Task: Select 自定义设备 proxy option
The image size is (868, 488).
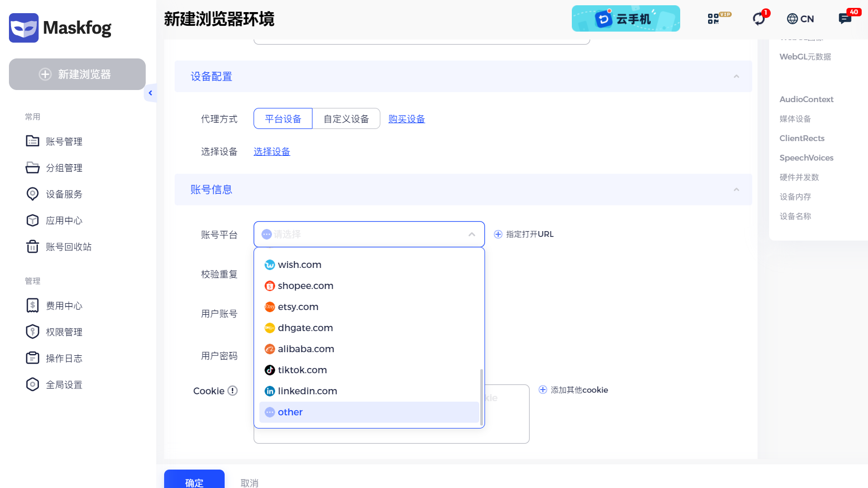Action: coord(346,118)
